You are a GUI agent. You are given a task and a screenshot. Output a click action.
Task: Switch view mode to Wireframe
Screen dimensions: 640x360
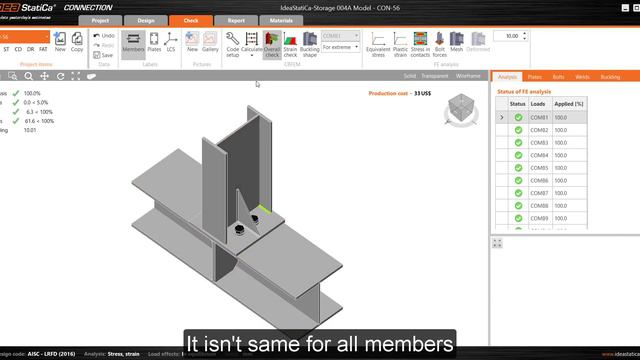coord(468,76)
